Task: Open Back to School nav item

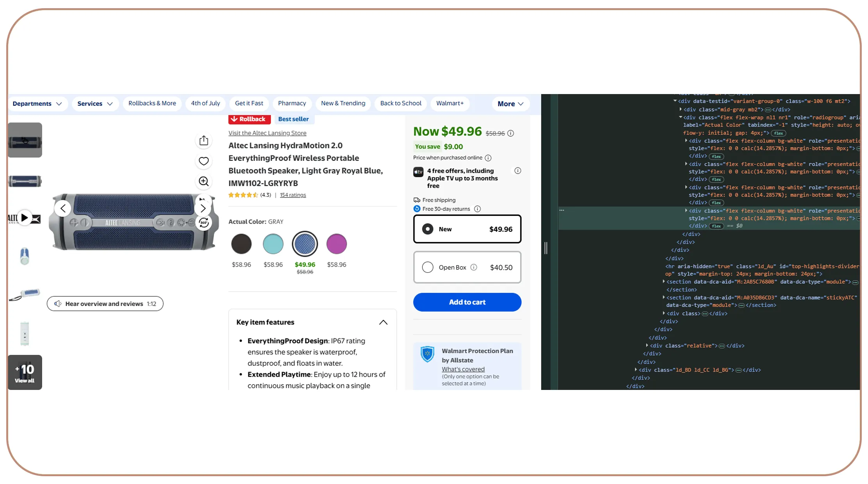Action: (x=401, y=103)
